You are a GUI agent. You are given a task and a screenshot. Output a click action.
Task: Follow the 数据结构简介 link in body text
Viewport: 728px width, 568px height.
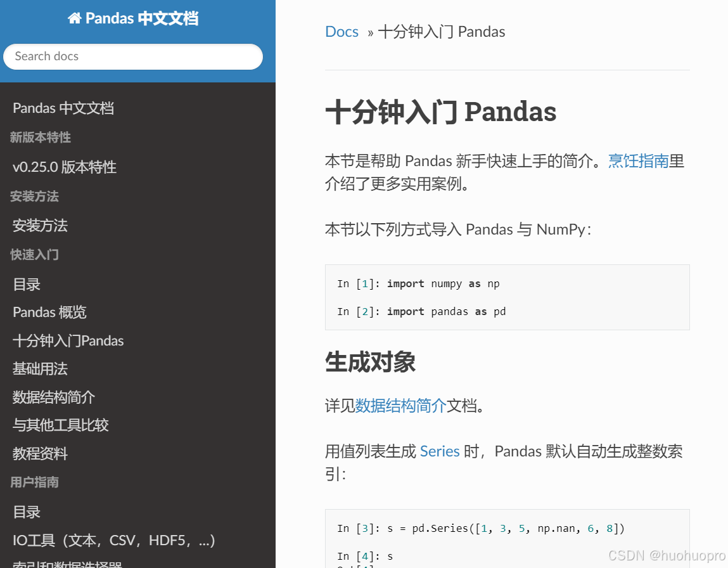400,406
